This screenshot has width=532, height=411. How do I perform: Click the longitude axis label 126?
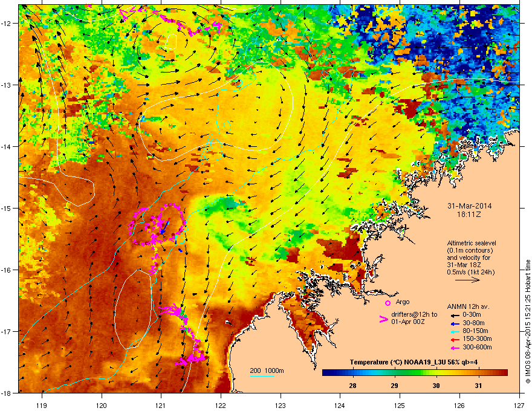coord(459,405)
